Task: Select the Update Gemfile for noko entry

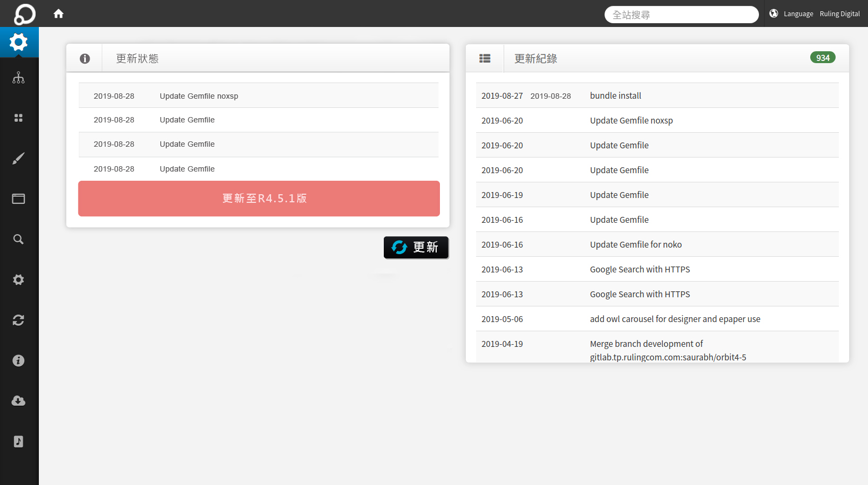Action: 635,244
